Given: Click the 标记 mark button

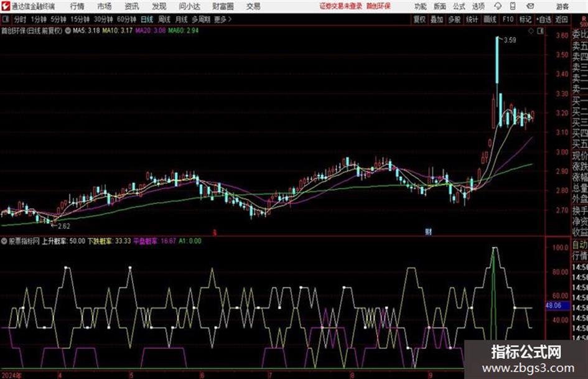Looking at the screenshot, I should [525, 19].
